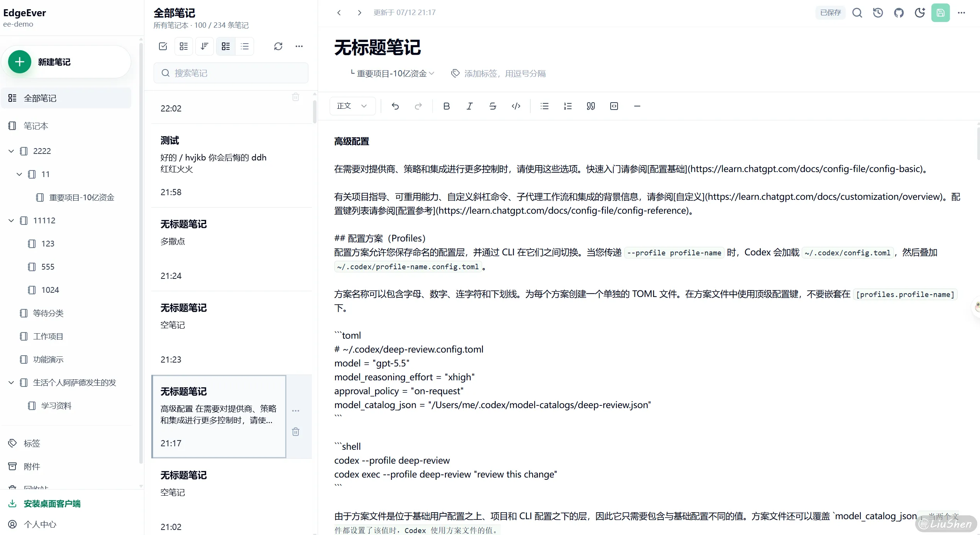Open the 正文 paragraph style dropdown
The height and width of the screenshot is (535, 980).
(352, 106)
